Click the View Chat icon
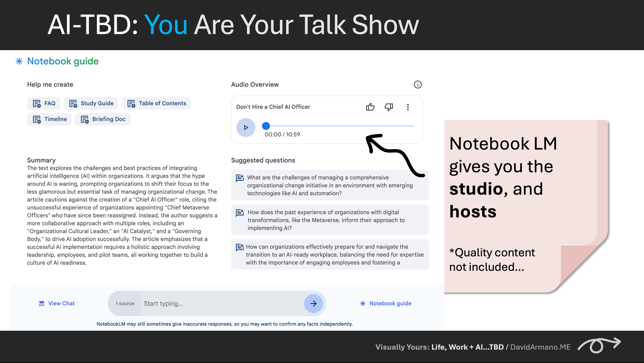 coord(42,303)
